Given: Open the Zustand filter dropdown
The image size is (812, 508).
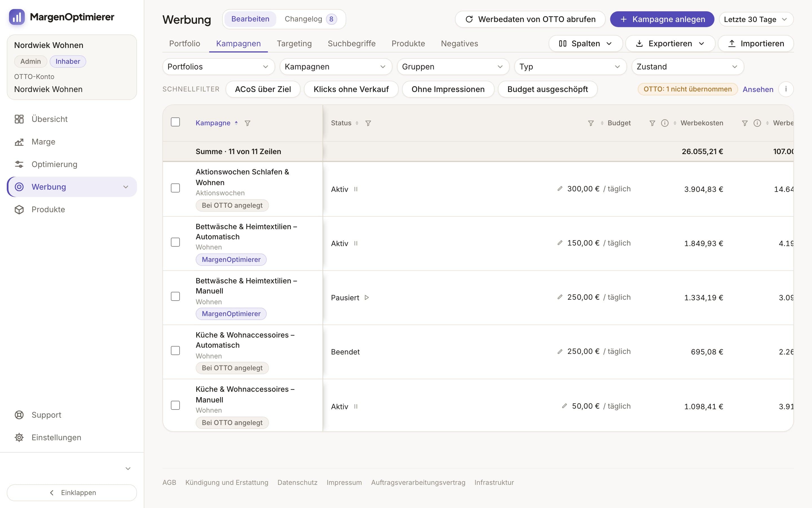Looking at the screenshot, I should (x=687, y=67).
